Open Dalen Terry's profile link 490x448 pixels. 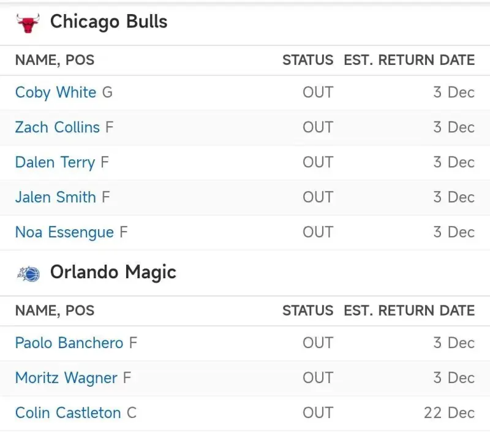click(x=55, y=162)
